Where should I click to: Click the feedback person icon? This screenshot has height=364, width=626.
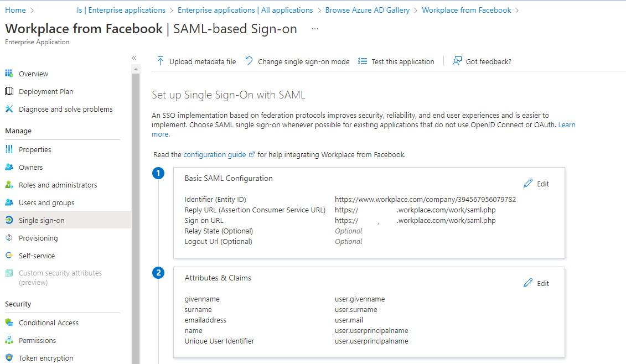457,61
